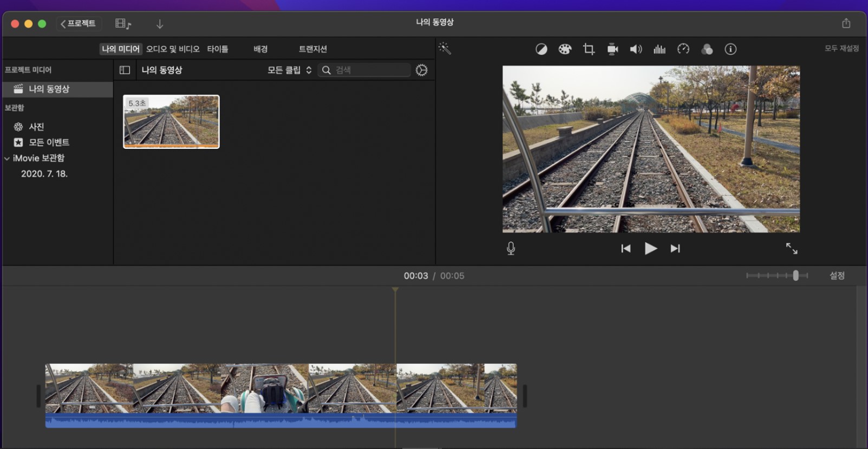Image resolution: width=868 pixels, height=449 pixels.
Task: Open 사진 library in sidebar
Action: pos(36,127)
